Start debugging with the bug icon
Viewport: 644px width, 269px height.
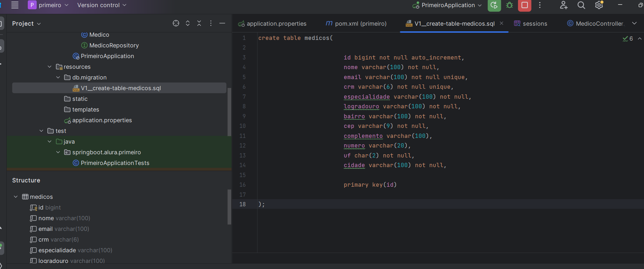[x=509, y=5]
